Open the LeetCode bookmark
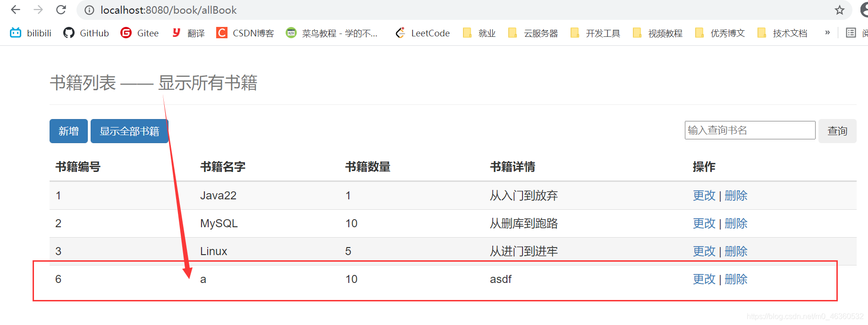This screenshot has width=868, height=325. [422, 33]
